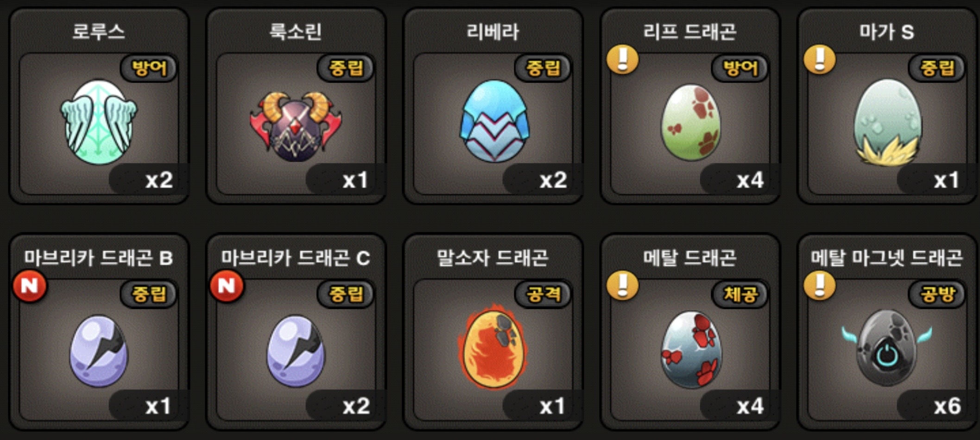Choose the 메탈 드래곤 red-spotted egg
The width and height of the screenshot is (980, 440).
(691, 350)
